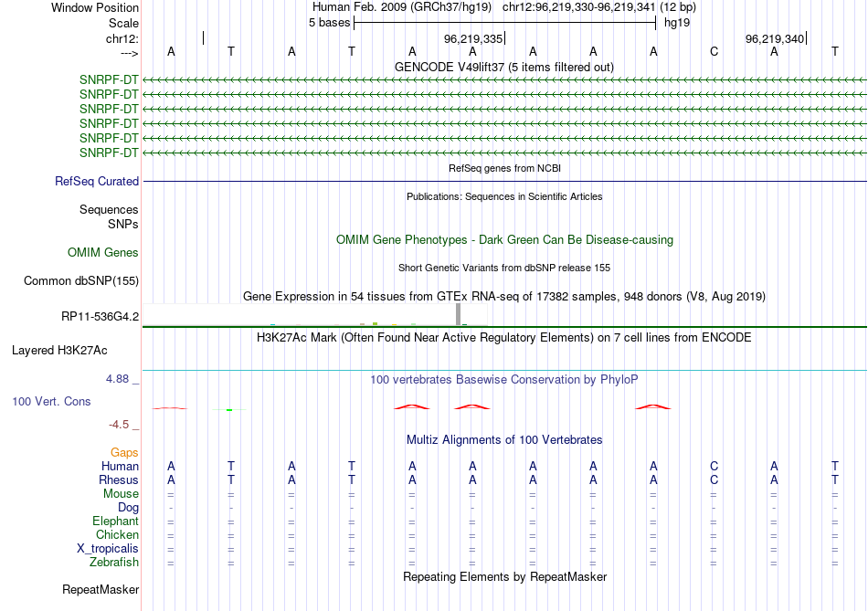Click the Chicken species label
This screenshot has height=611, width=868.
coord(117,535)
